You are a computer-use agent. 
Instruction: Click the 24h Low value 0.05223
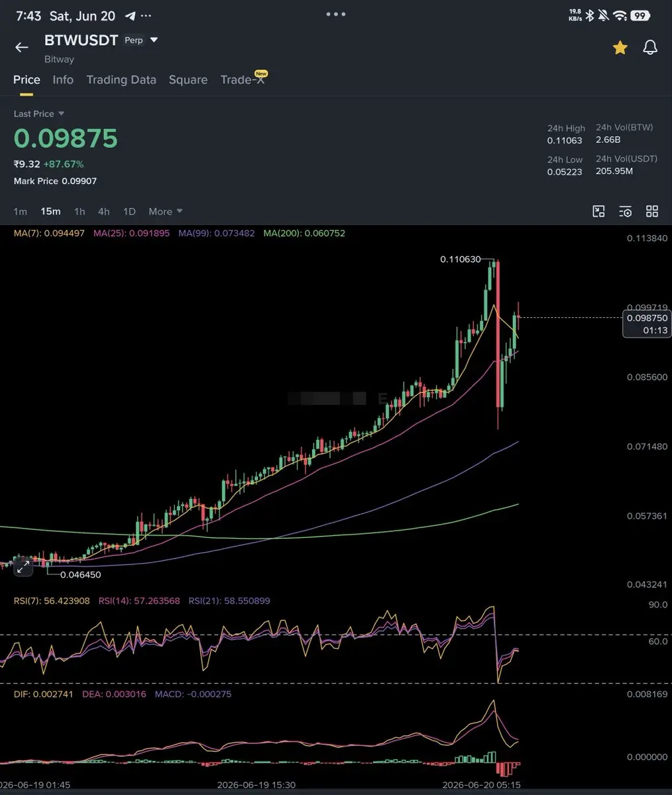tap(565, 172)
